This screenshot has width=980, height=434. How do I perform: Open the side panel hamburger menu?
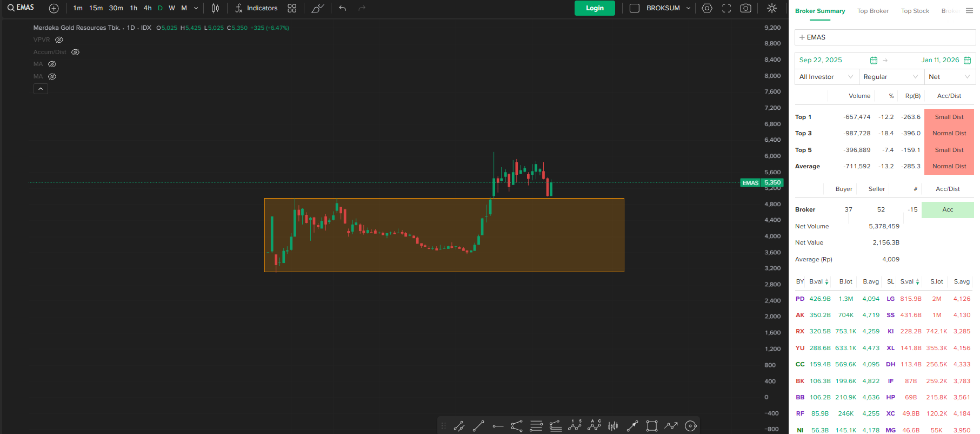(x=969, y=11)
